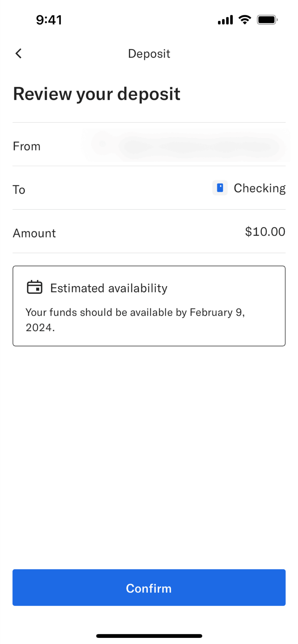The width and height of the screenshot is (298, 644).
Task: Click the blue Checking account icon
Action: (220, 188)
